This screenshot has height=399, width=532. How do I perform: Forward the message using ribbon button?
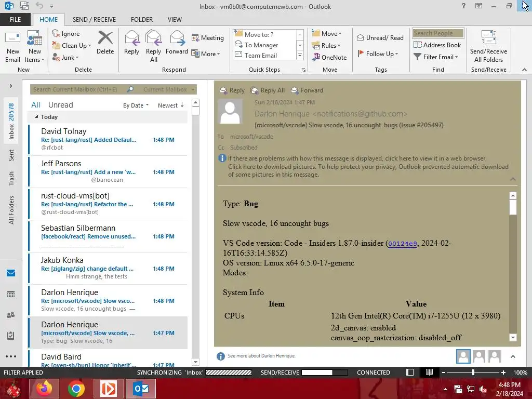coord(177,43)
